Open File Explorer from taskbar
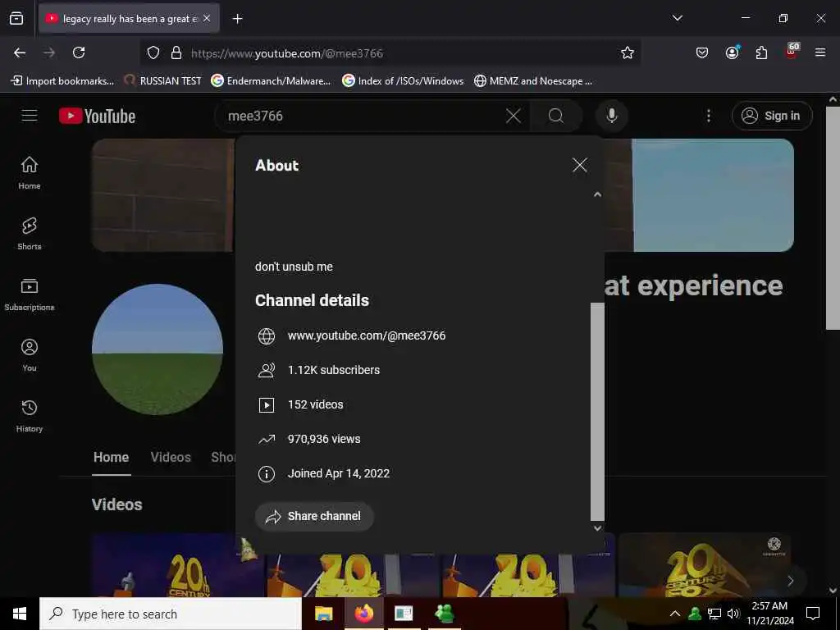 point(323,614)
